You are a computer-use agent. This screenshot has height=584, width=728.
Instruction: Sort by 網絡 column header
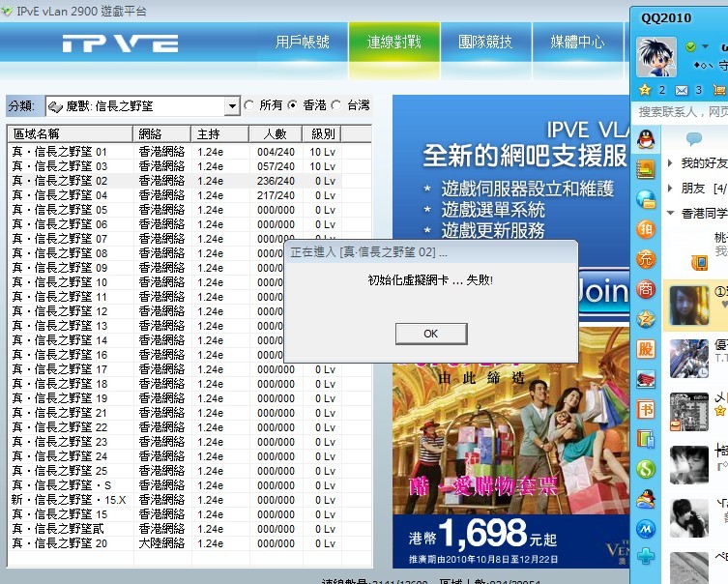161,134
